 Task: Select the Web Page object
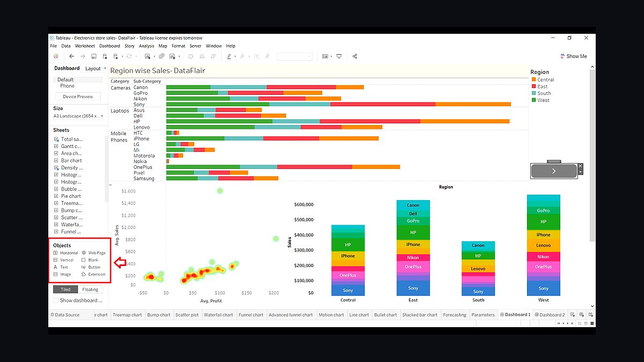[x=93, y=253]
